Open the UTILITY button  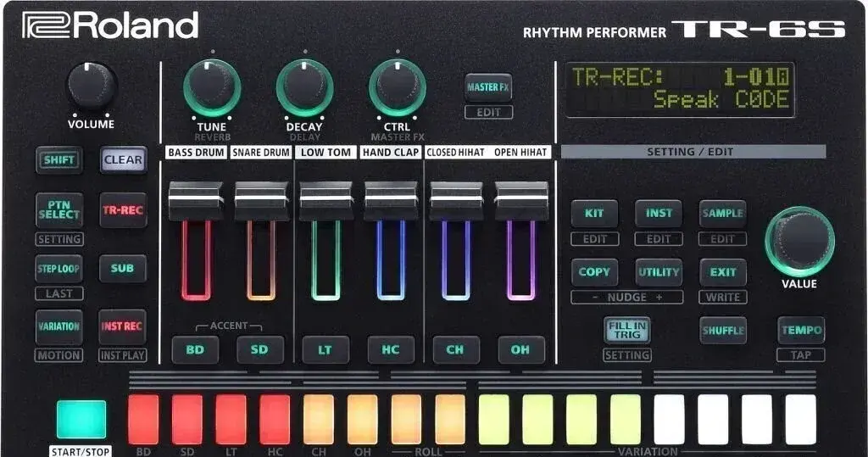tap(659, 272)
